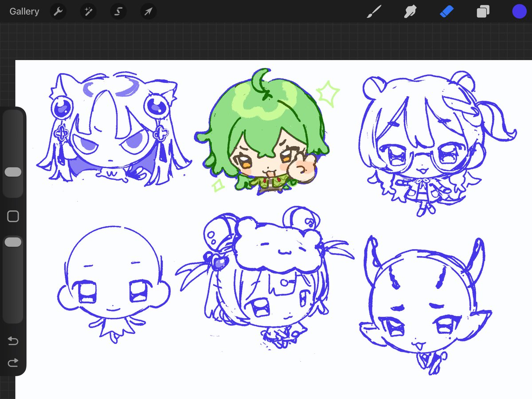
Task: Click the horned chibi sketch
Action: click(x=425, y=306)
